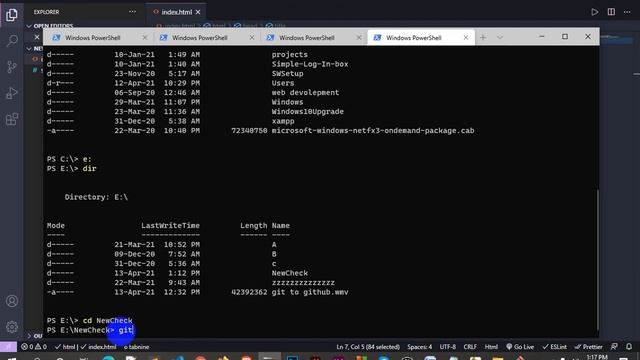This screenshot has width=640, height=360.
Task: Open the Manage gear icon
Action: click(12, 327)
